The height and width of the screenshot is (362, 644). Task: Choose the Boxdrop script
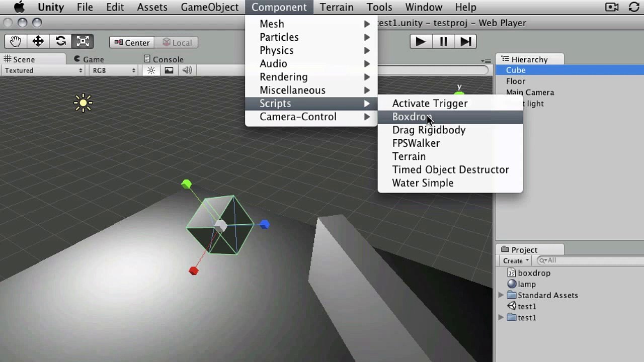click(x=450, y=117)
